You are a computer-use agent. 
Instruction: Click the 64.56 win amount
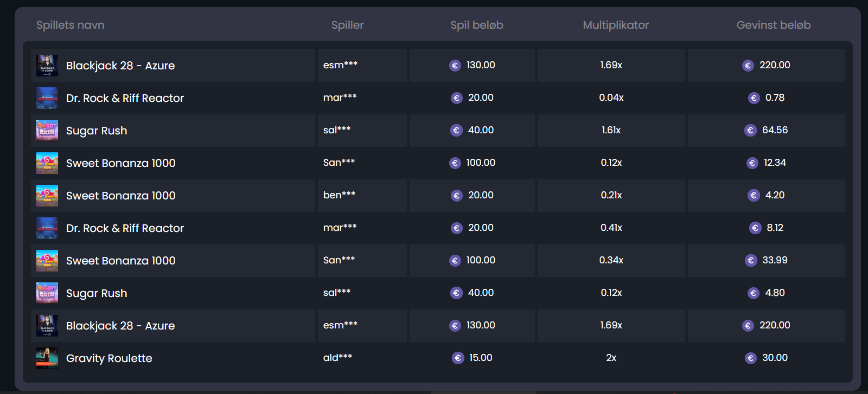pos(775,130)
